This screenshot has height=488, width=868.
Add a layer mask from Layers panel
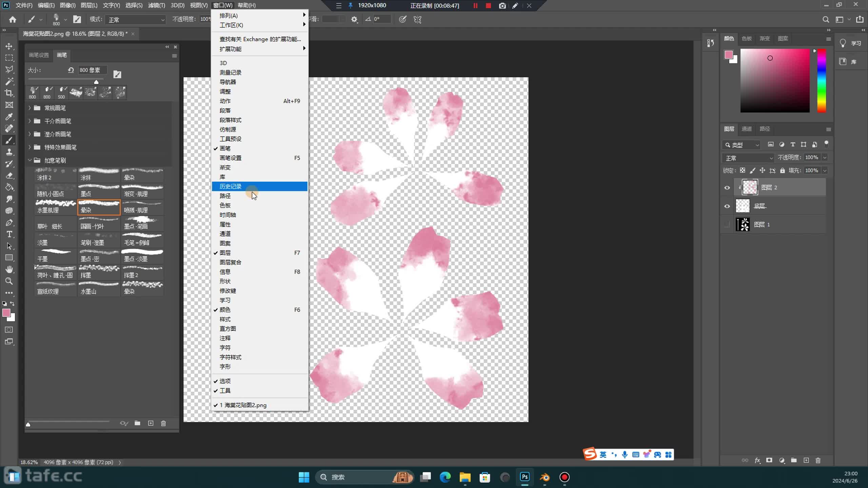769,460
